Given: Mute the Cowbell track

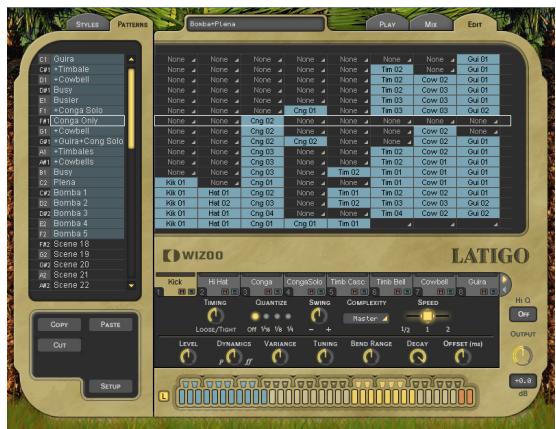Looking at the screenshot, I should pyautogui.click(x=441, y=292).
